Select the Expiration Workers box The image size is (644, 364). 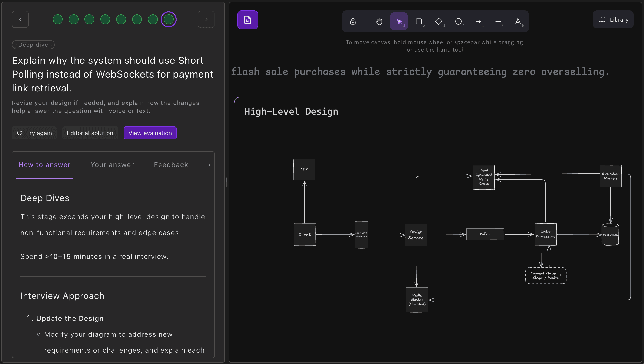coord(611,176)
